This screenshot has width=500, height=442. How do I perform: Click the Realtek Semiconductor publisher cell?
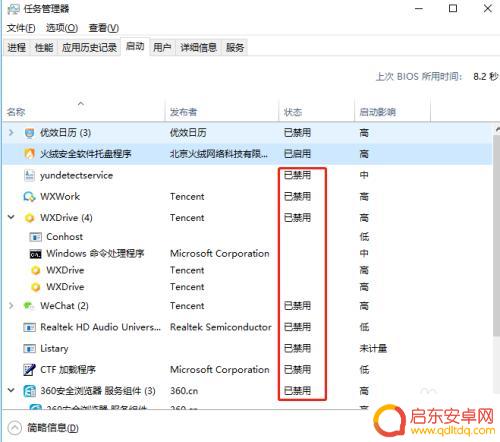pos(221,327)
